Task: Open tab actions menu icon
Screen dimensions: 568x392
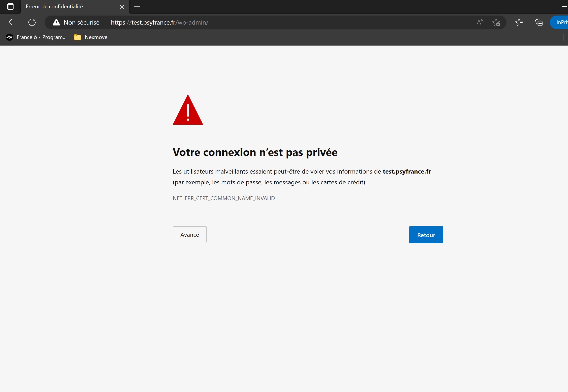Action: pyautogui.click(x=10, y=7)
